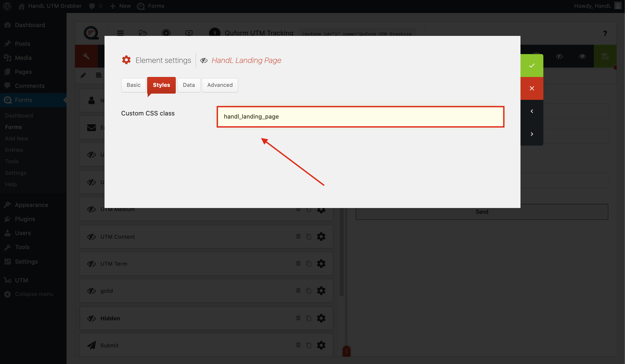Open the Quform Help submenu link

(11, 184)
